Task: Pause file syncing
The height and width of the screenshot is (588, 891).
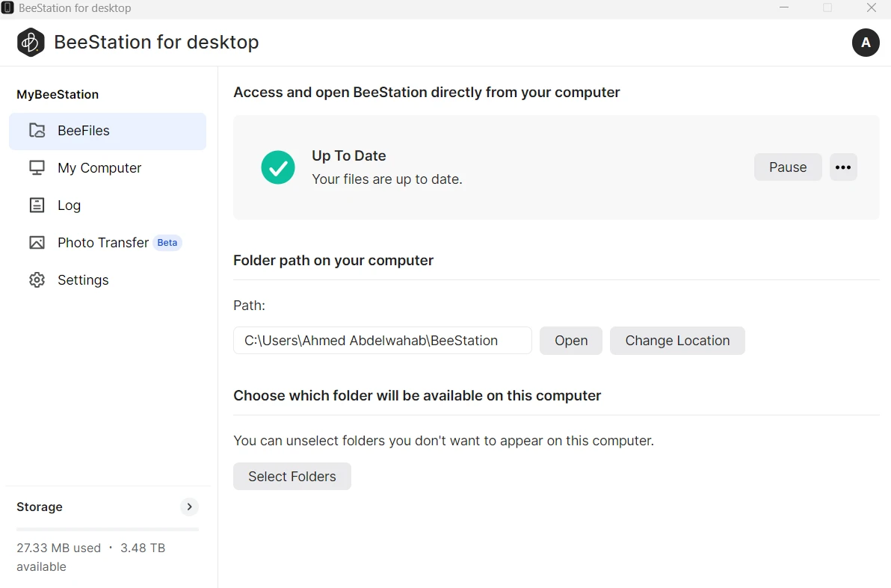Action: pyautogui.click(x=788, y=167)
